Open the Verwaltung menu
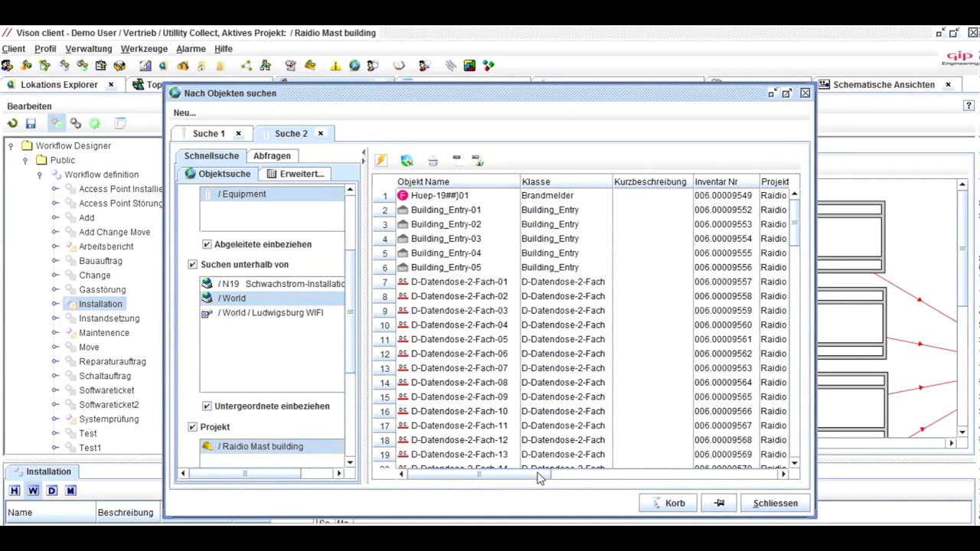This screenshot has height=551, width=980. pyautogui.click(x=89, y=49)
